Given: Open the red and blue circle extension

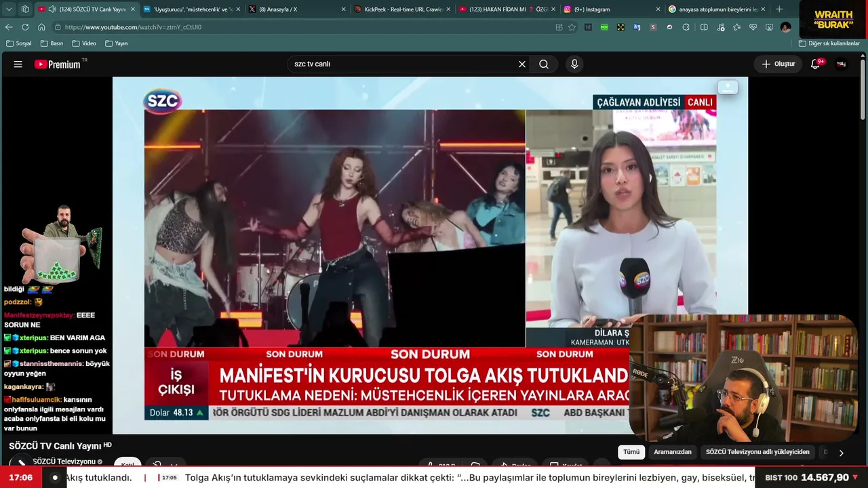Looking at the screenshot, I should point(669,27).
